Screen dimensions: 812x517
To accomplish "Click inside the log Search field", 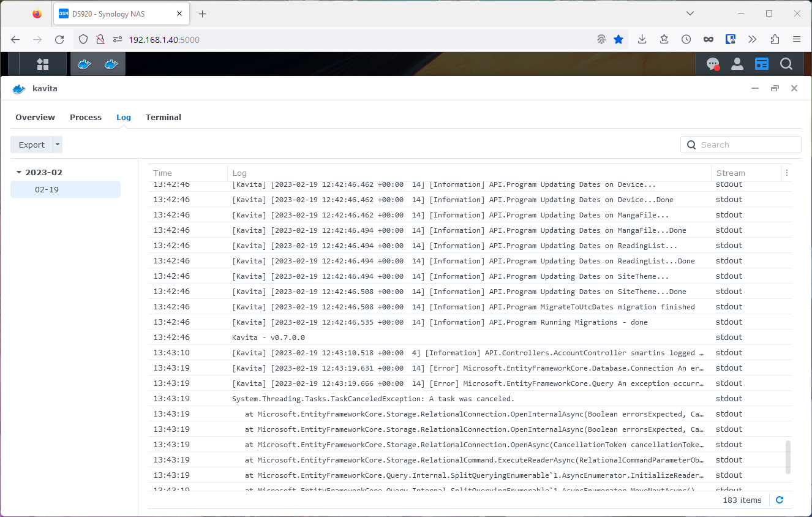I will coord(741,145).
